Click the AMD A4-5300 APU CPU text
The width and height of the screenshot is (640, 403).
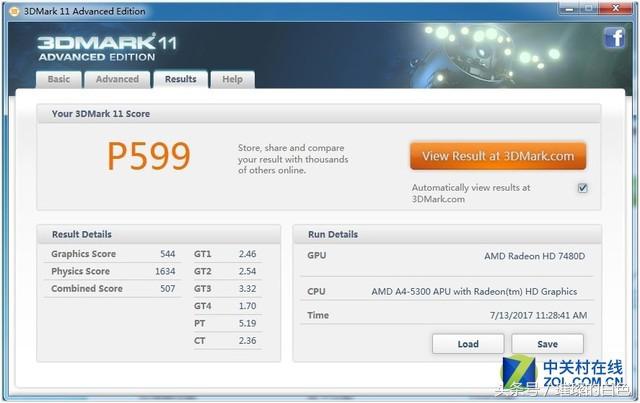click(474, 291)
